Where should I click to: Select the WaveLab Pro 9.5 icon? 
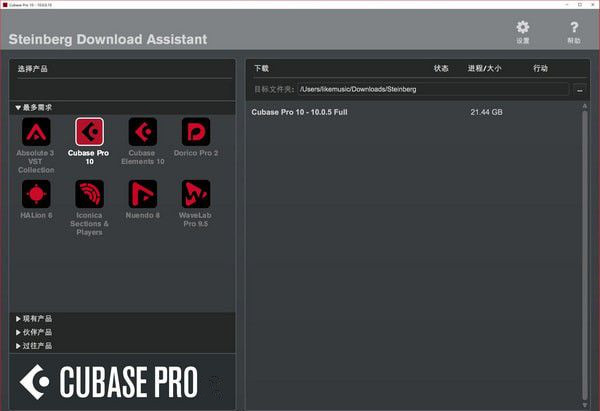point(195,194)
